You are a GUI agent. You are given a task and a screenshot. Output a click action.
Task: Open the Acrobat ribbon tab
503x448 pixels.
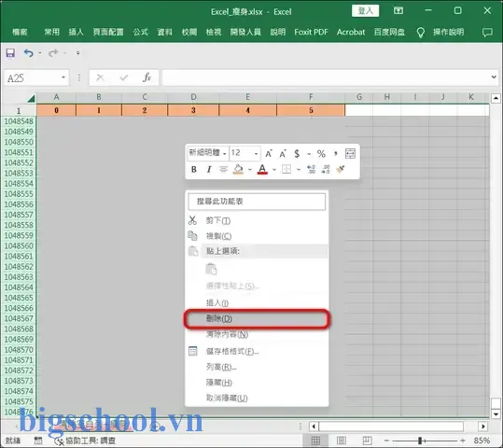click(351, 32)
